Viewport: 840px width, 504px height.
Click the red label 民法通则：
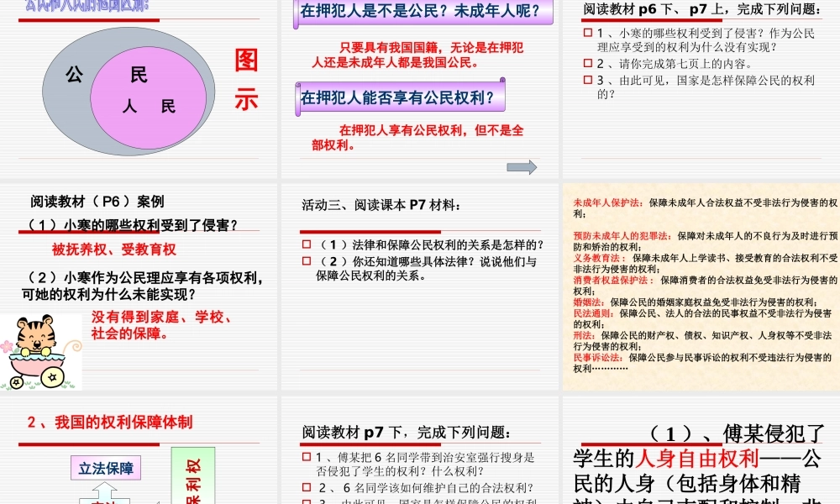pyautogui.click(x=594, y=313)
